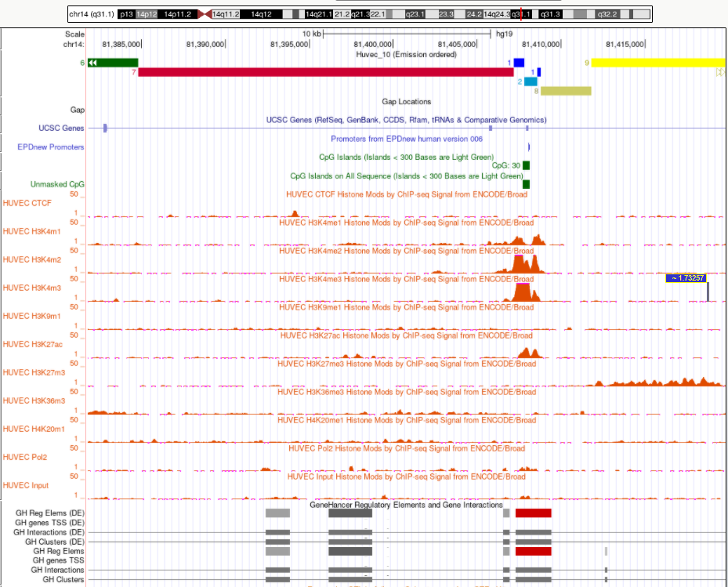This screenshot has width=728, height=587.
Task: Click the GH Interactions (DE) label
Action: tap(49, 532)
